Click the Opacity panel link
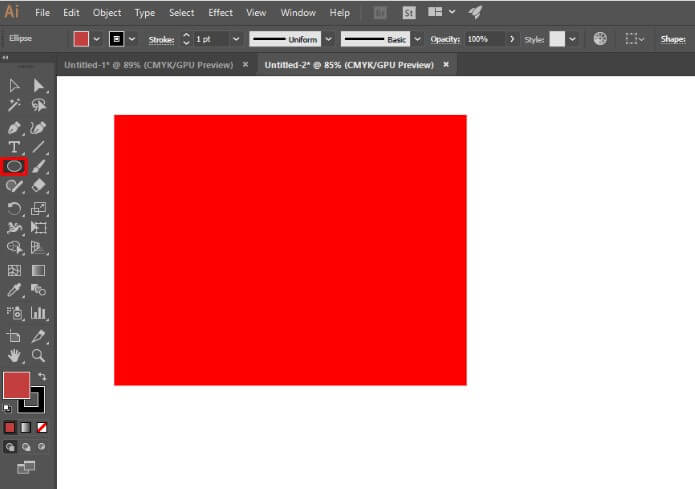695x489 pixels. (x=445, y=39)
